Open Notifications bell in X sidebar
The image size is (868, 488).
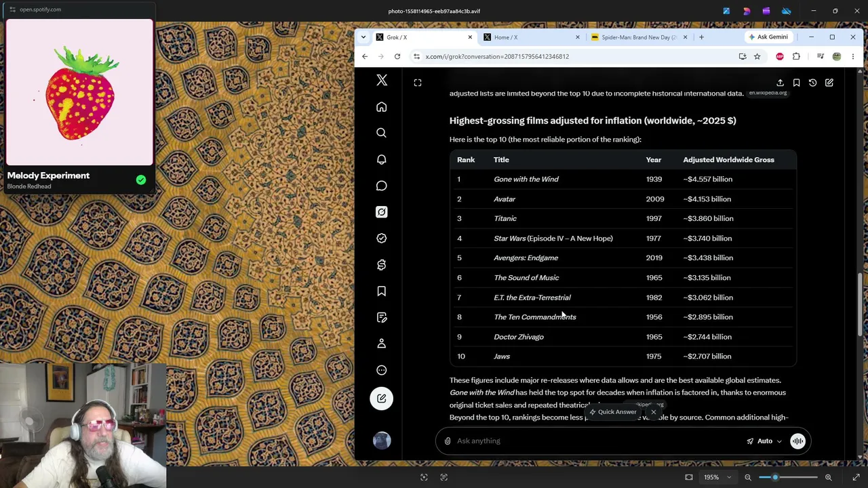pos(382,159)
